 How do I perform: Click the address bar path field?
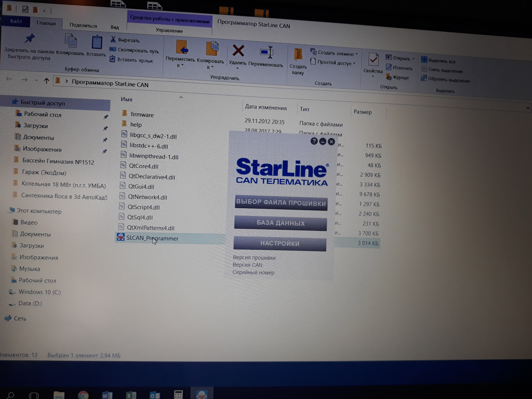(291, 94)
